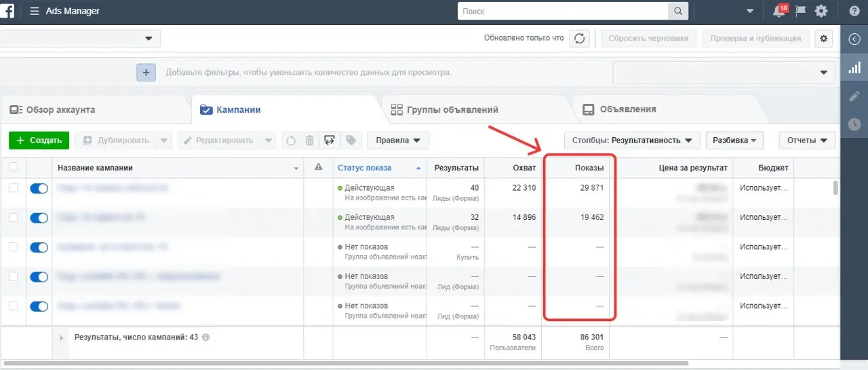
Task: Open the Help question mark icon
Action: coord(854,12)
